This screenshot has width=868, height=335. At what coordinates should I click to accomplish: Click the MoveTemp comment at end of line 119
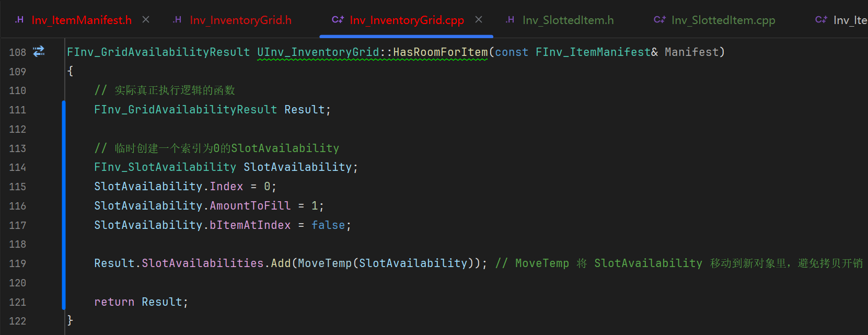(679, 263)
